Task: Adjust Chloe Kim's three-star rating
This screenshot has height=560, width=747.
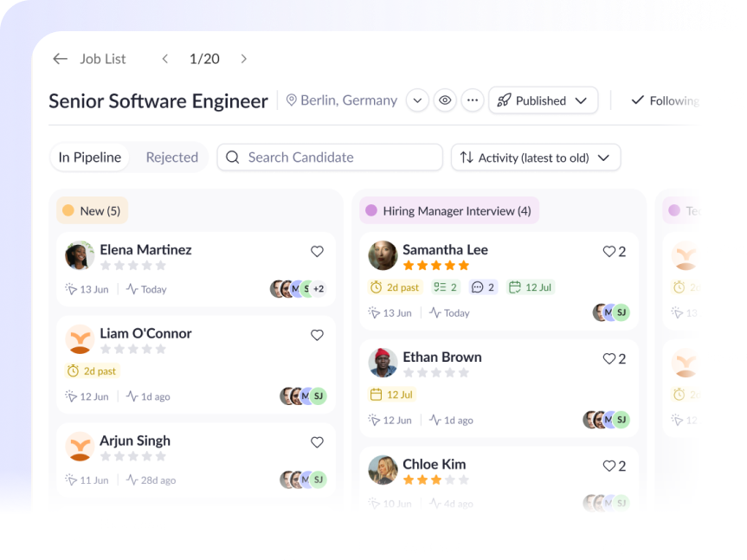Action: tap(436, 480)
